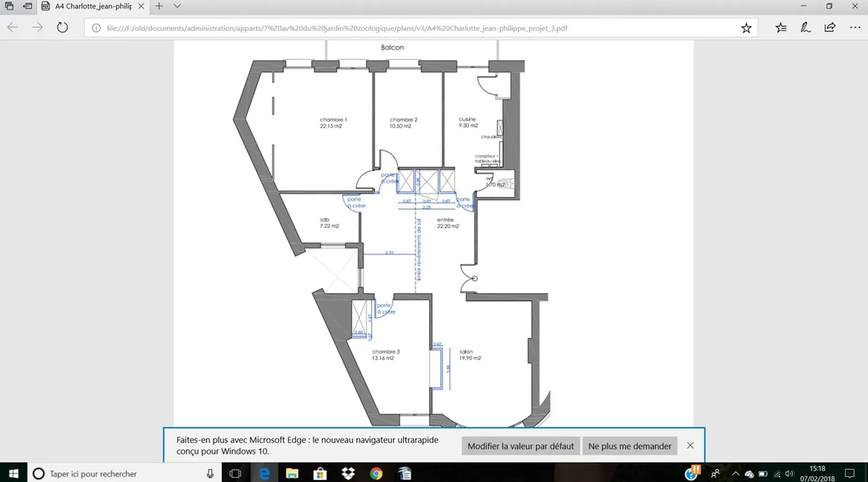Close the A4 Charlotte_jean-philip tab
Viewport: 868px width, 482px height.
point(141,6)
